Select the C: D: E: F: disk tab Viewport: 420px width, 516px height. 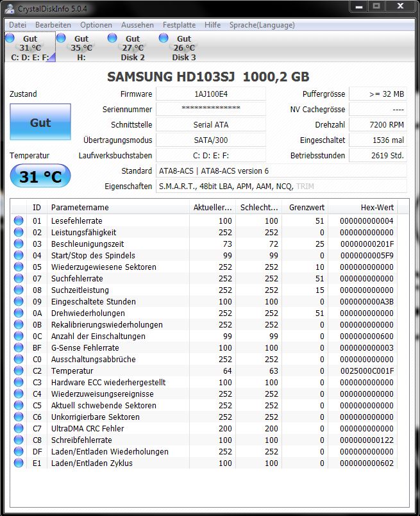(x=30, y=47)
